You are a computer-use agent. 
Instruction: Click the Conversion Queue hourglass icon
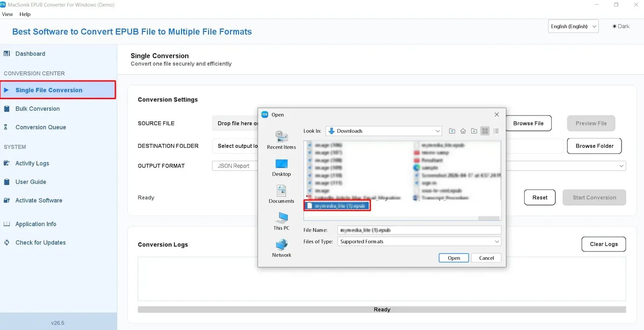tap(6, 127)
